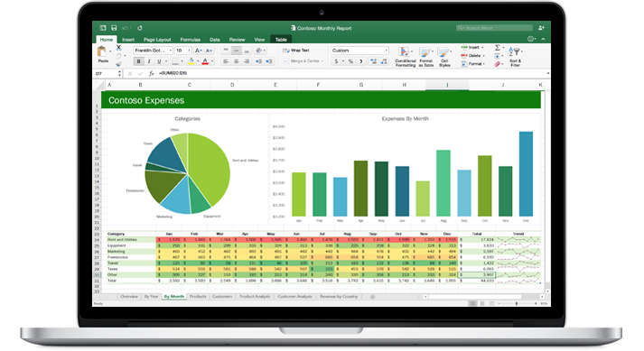Image resolution: width=644 pixels, height=351 pixels.
Task: Open Conditional Formatting
Action: coord(406,57)
